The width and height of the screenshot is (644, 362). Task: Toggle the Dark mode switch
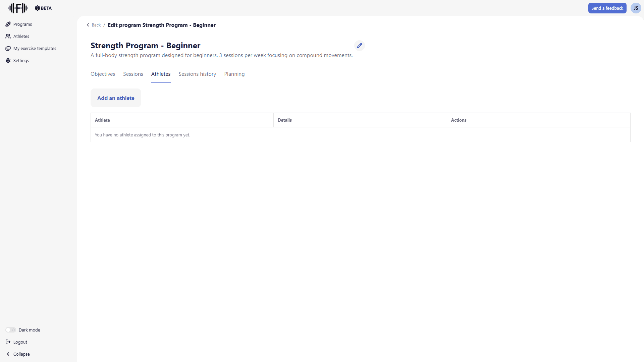[11, 330]
